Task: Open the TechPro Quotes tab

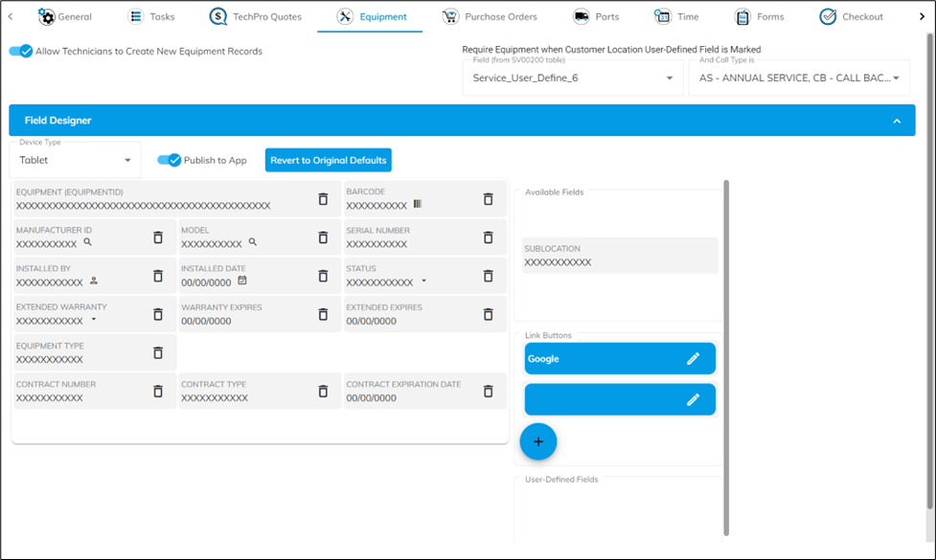Action: pyautogui.click(x=256, y=17)
